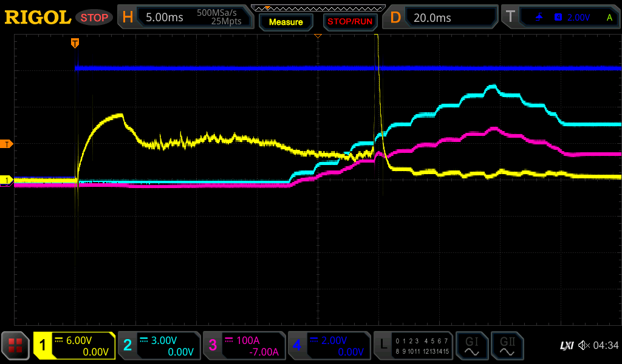Click the GI signal generator icon

pos(471,346)
